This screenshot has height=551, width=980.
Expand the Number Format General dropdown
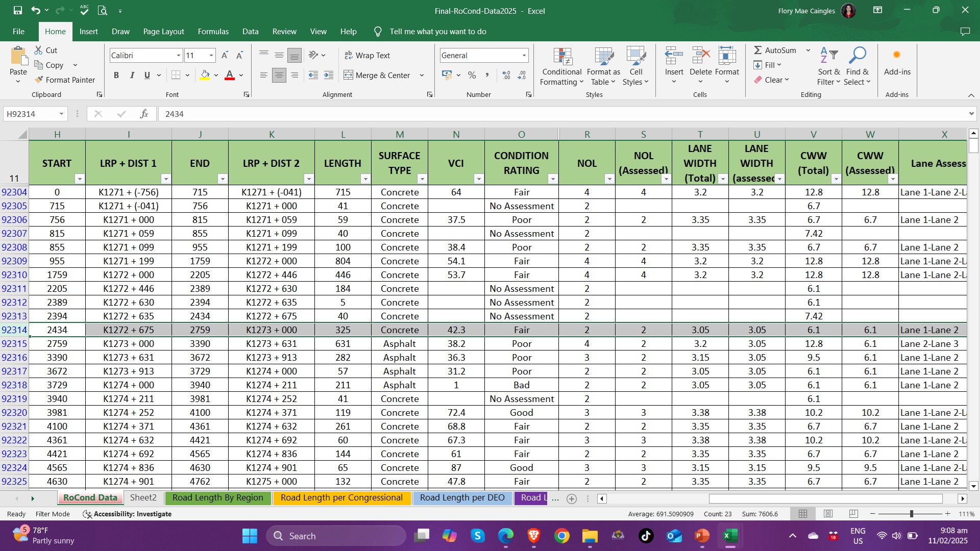(x=524, y=55)
